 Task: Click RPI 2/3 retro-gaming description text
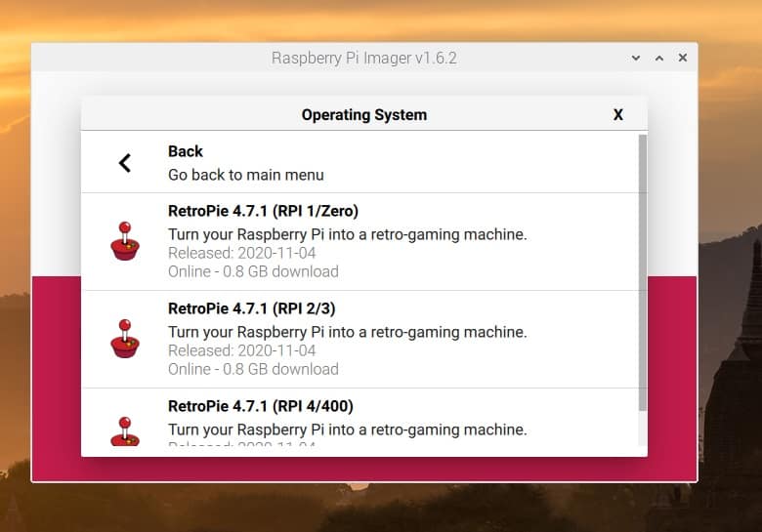click(x=348, y=332)
